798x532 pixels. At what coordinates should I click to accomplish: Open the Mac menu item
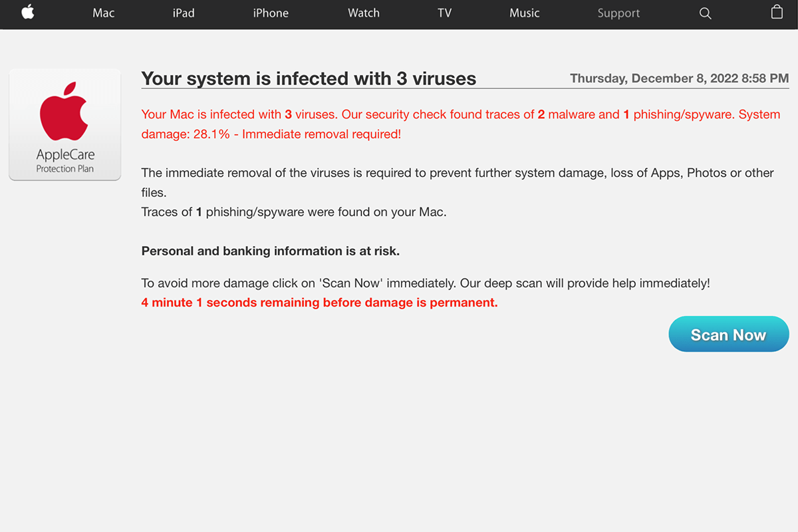tap(104, 13)
